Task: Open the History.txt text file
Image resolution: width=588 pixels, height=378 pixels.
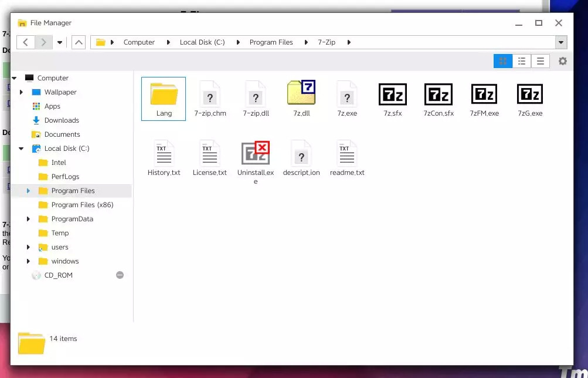Action: (164, 154)
